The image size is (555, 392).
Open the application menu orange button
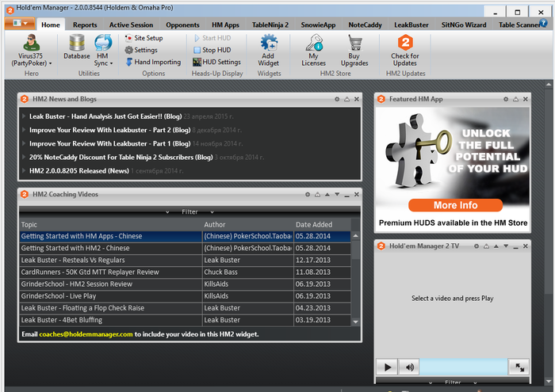[20, 23]
